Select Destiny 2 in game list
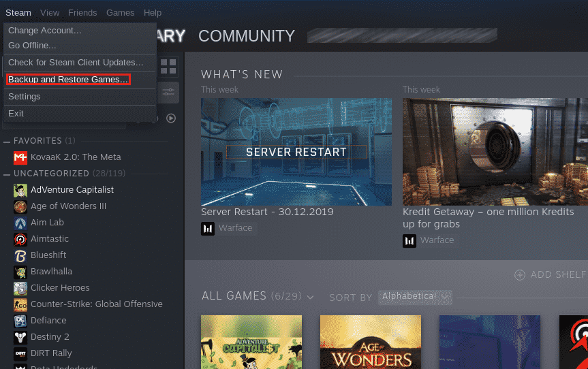 tap(50, 337)
